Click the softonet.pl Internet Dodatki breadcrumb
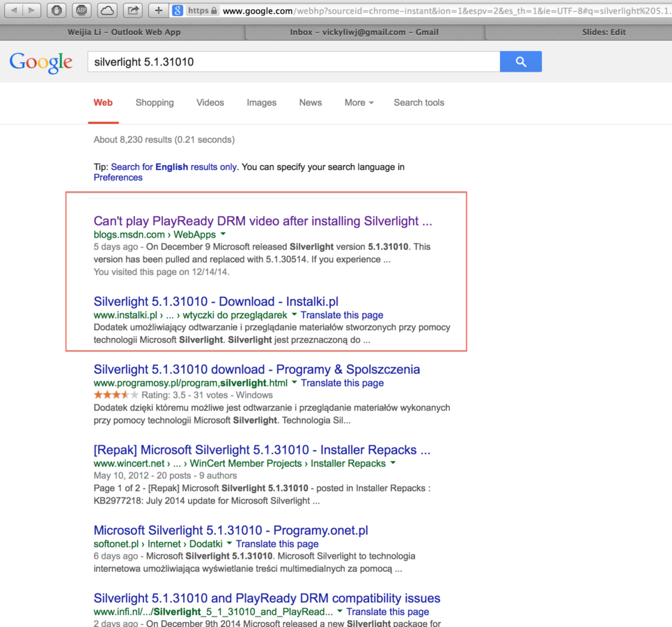This screenshot has height=627, width=672. pyautogui.click(x=158, y=544)
